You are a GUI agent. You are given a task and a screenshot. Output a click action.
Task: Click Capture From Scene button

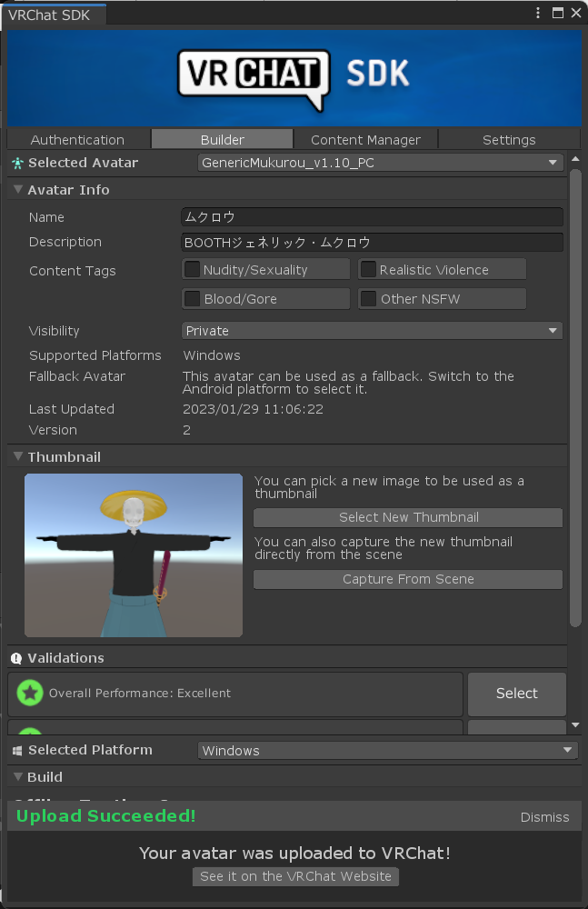tap(408, 579)
